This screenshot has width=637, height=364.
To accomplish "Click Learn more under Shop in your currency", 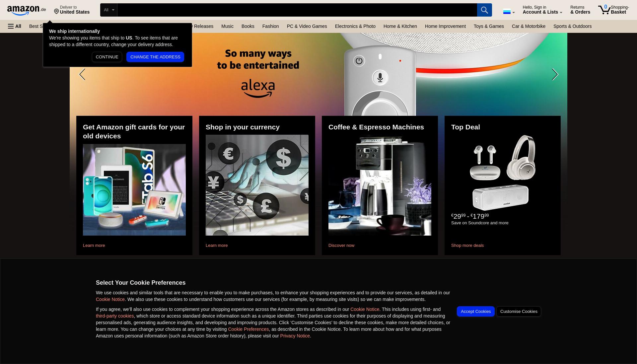I will tap(217, 246).
